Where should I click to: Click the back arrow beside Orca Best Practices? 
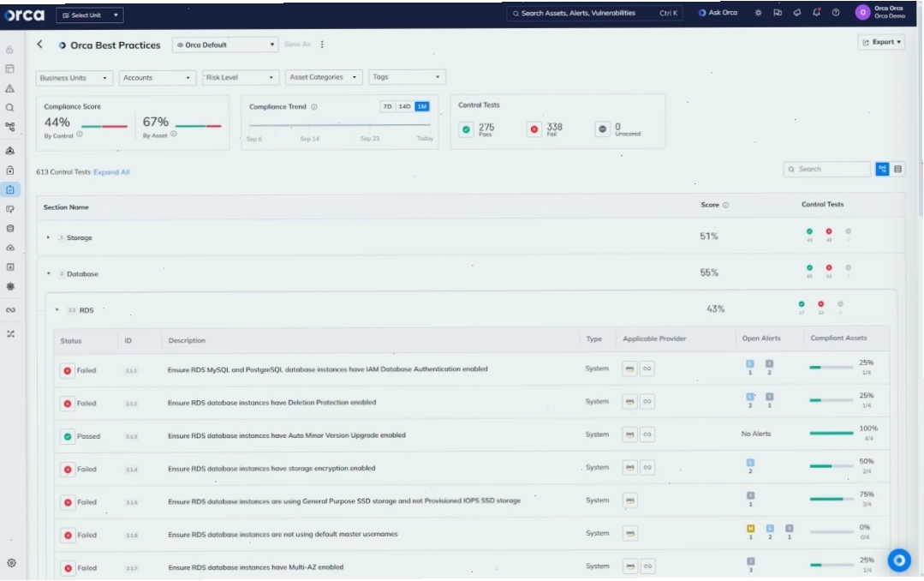point(39,45)
